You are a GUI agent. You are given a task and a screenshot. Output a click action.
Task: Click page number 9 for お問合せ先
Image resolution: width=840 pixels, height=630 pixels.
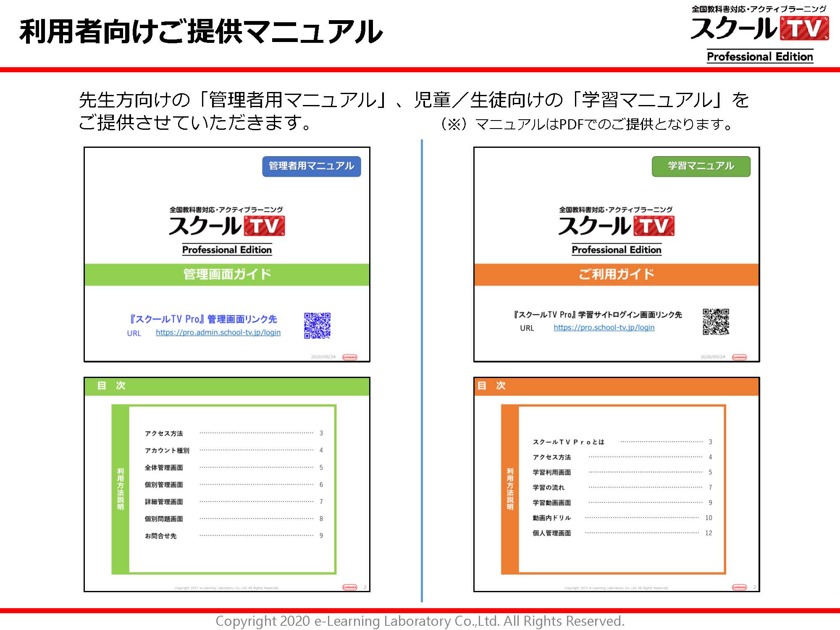tap(321, 535)
